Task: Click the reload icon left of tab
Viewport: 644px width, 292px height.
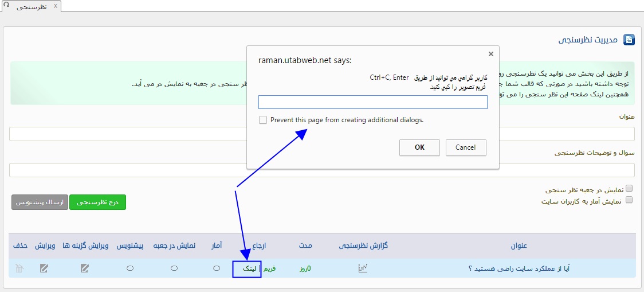Action: pyautogui.click(x=6, y=5)
